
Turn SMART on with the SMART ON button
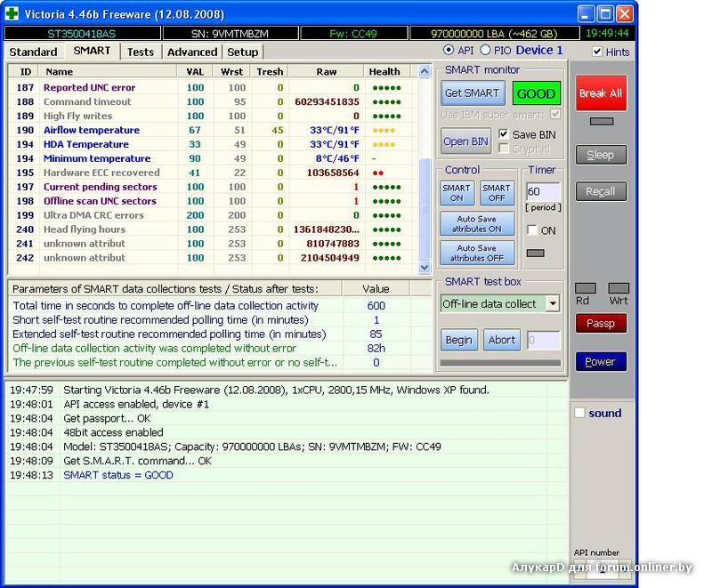[x=457, y=193]
